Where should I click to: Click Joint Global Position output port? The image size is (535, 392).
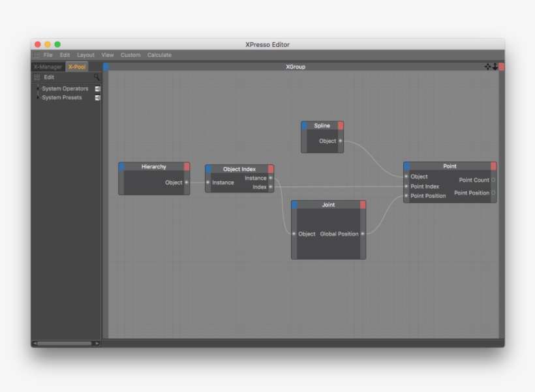click(362, 234)
